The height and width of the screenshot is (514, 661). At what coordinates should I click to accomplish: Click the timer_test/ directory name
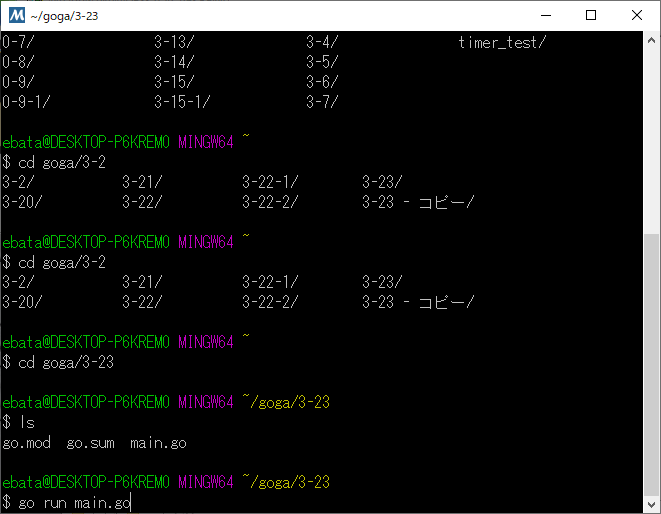pyautogui.click(x=502, y=42)
